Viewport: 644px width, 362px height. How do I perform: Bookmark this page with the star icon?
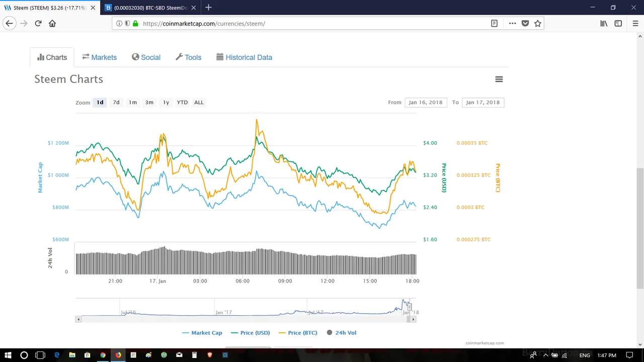tap(538, 23)
